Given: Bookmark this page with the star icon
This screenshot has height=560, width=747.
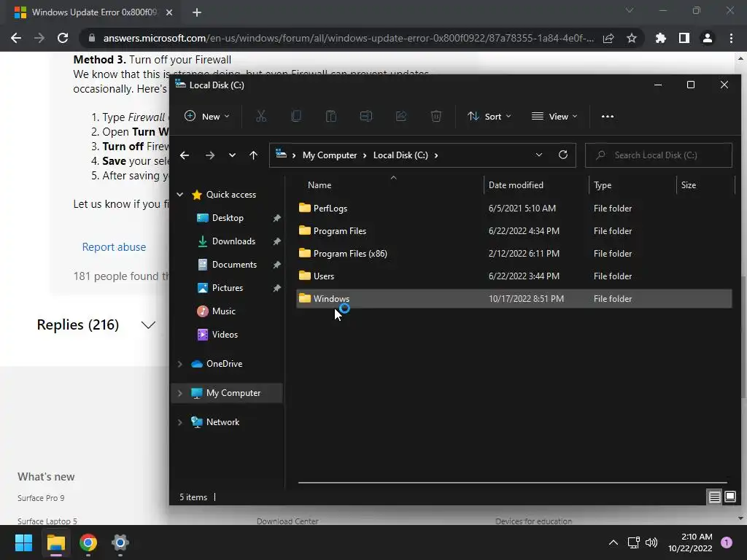Looking at the screenshot, I should [x=632, y=38].
